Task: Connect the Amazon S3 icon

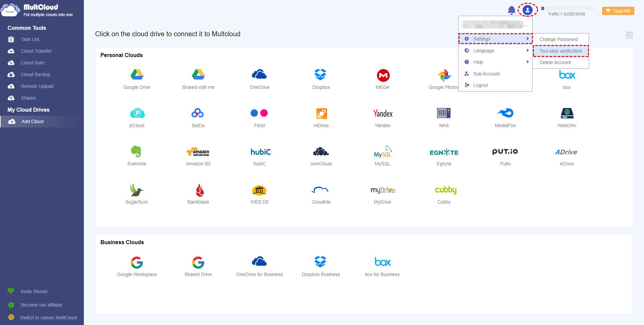Action: 198,152
